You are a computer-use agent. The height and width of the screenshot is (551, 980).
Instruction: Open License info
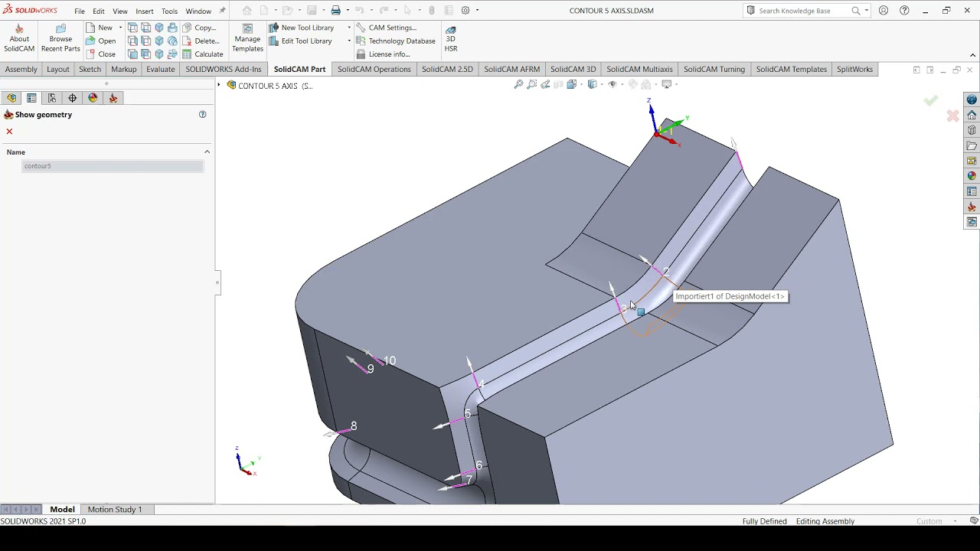(383, 54)
